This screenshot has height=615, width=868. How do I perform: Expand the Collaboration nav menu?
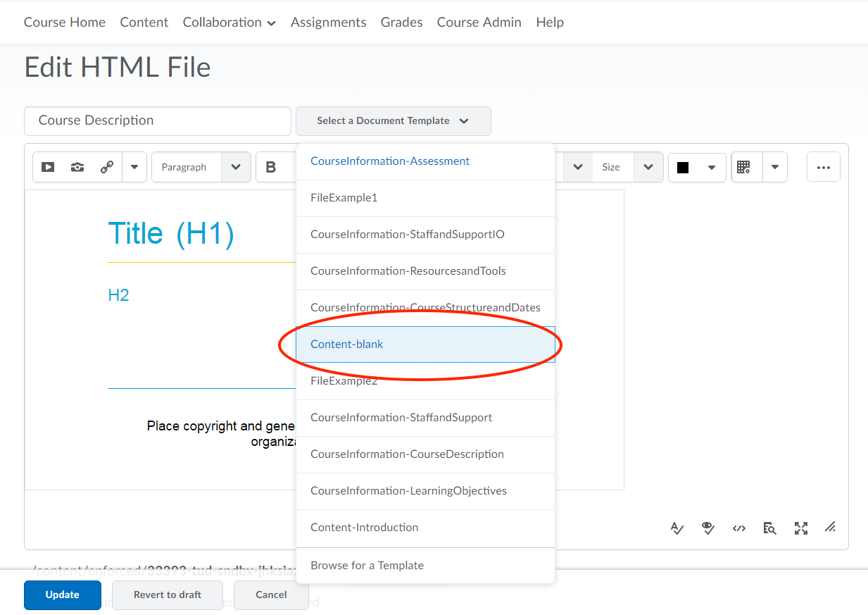(229, 23)
